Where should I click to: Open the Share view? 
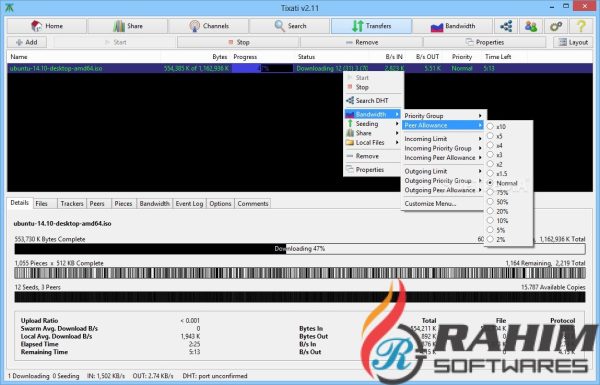127,26
